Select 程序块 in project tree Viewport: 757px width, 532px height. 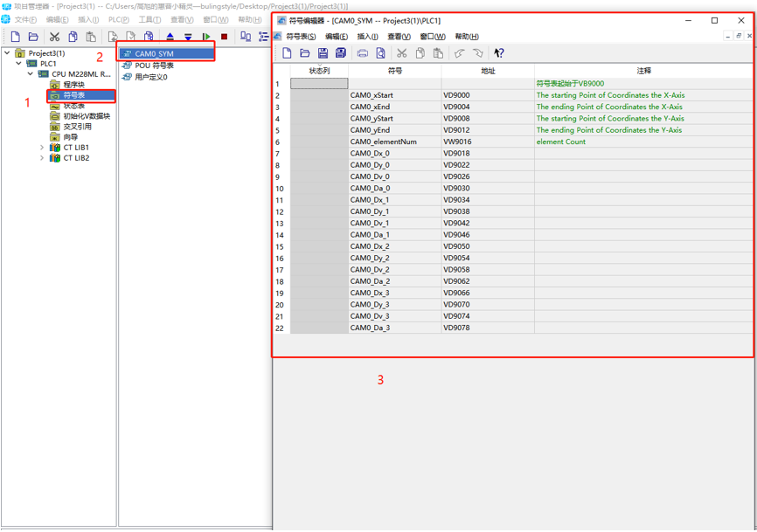[74, 85]
